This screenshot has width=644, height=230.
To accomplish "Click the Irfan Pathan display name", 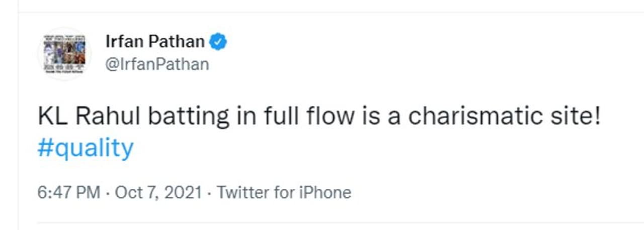I will [x=155, y=42].
